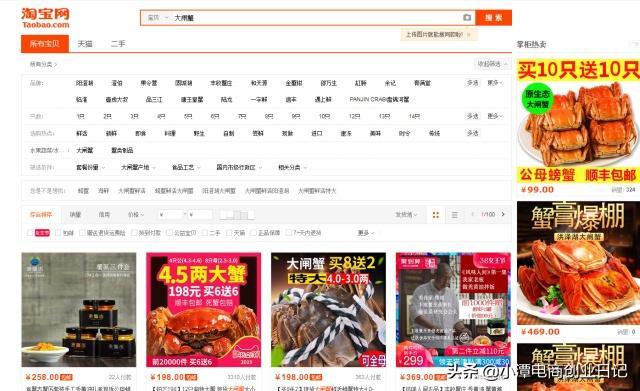The height and width of the screenshot is (391, 640).
Task: Check the 7+天内退货 checkbox
Action: point(289,233)
